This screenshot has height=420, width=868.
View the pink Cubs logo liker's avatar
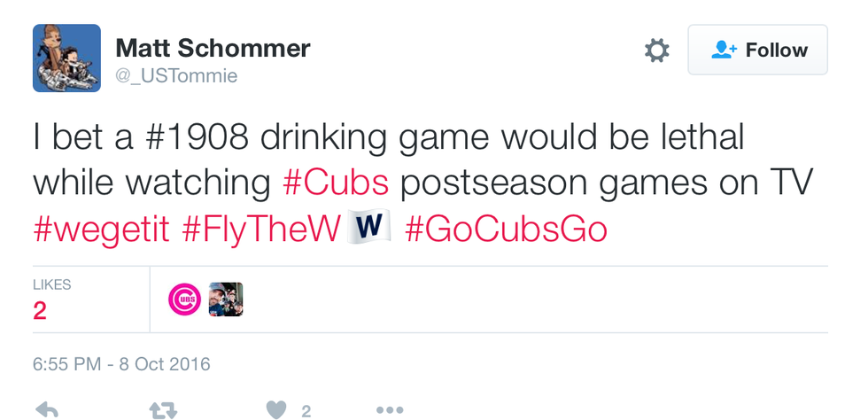click(x=184, y=299)
